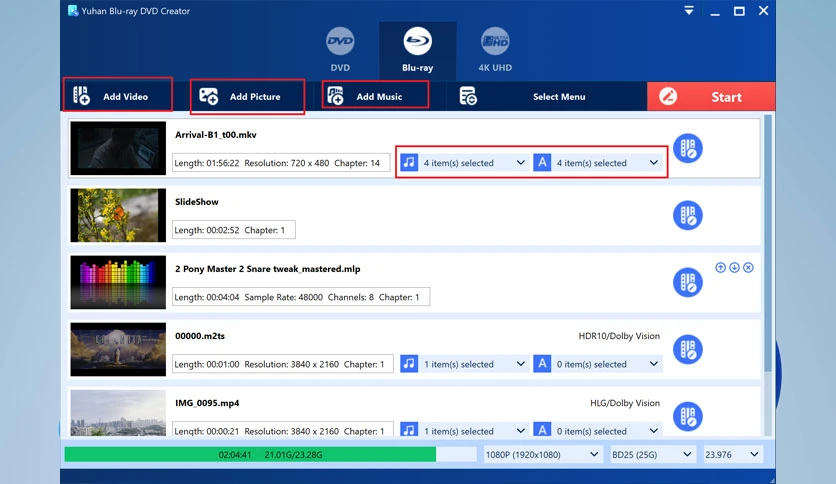Select the SlideShow title text
Screen dimensions: 836x484
coord(197,202)
